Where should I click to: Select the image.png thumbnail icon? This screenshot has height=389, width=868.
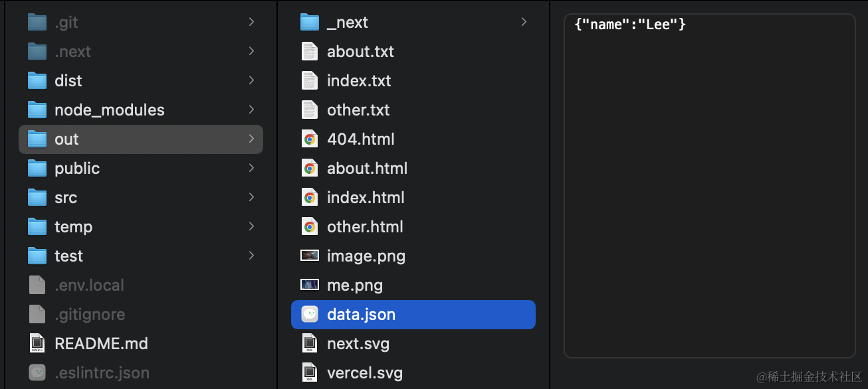coord(310,256)
